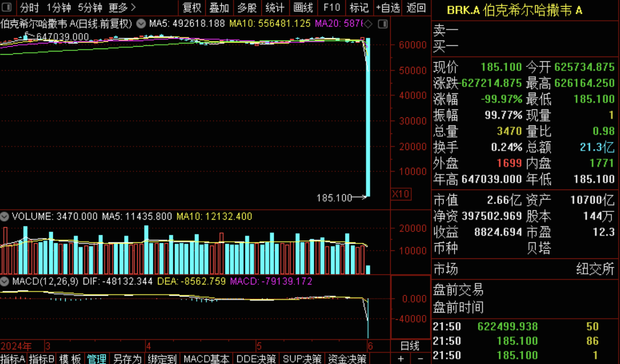The width and height of the screenshot is (620, 364).
Task: Click 绑定到 bind to button
Action: point(162,359)
